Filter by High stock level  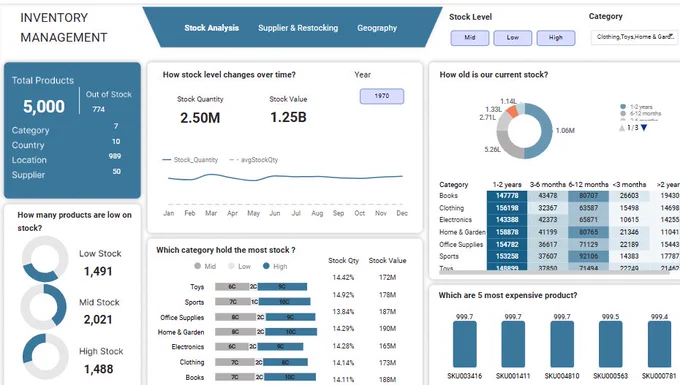(x=556, y=38)
